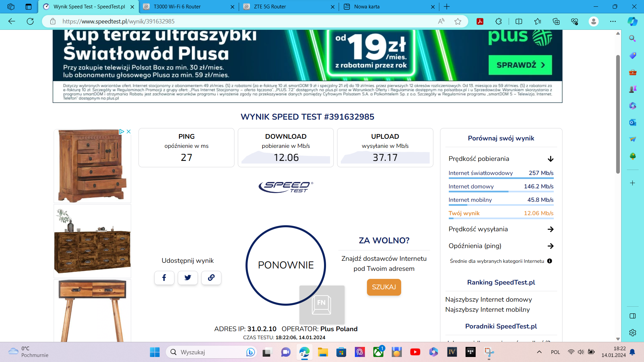Viewport: 644px width, 362px height.
Task: Open Najszybszy Internet mobilny link
Action: coord(487,310)
